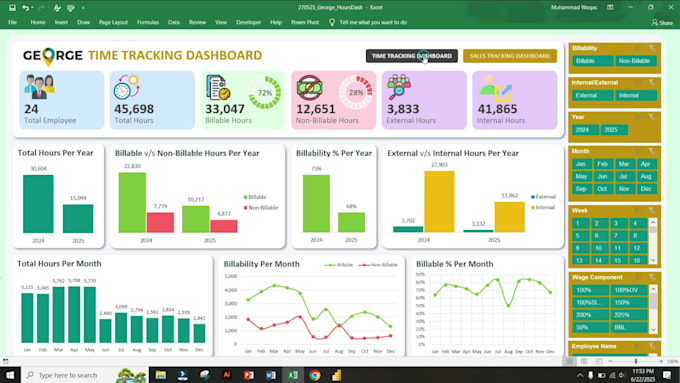Clear the Year slicer filter
Viewport: 680px width, 383px height.
coord(652,117)
